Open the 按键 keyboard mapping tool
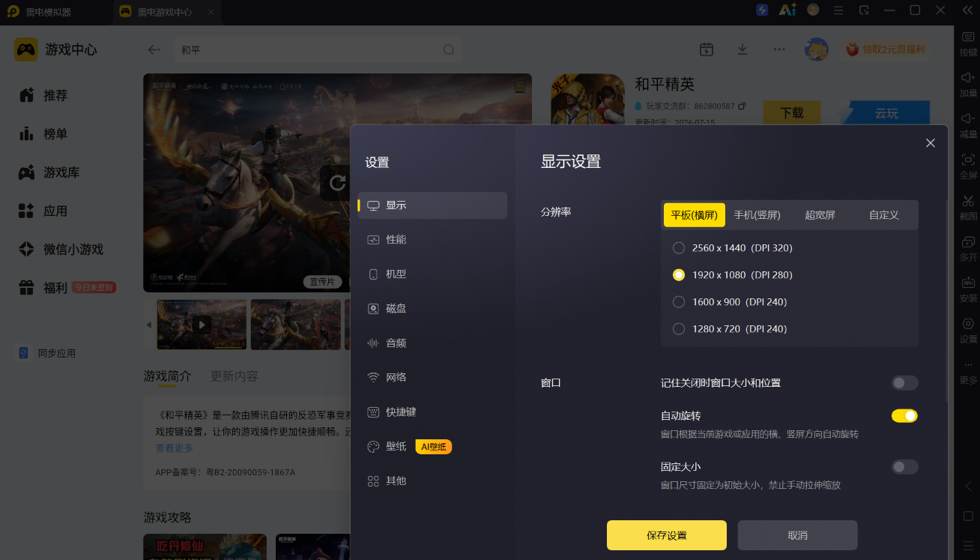 968,43
